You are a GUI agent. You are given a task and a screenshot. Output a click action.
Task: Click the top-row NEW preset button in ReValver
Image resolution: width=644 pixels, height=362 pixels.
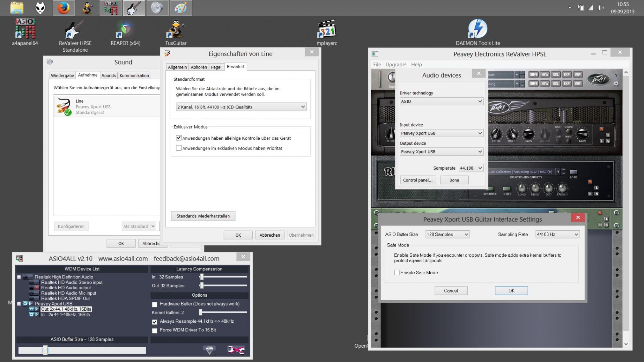(545, 74)
